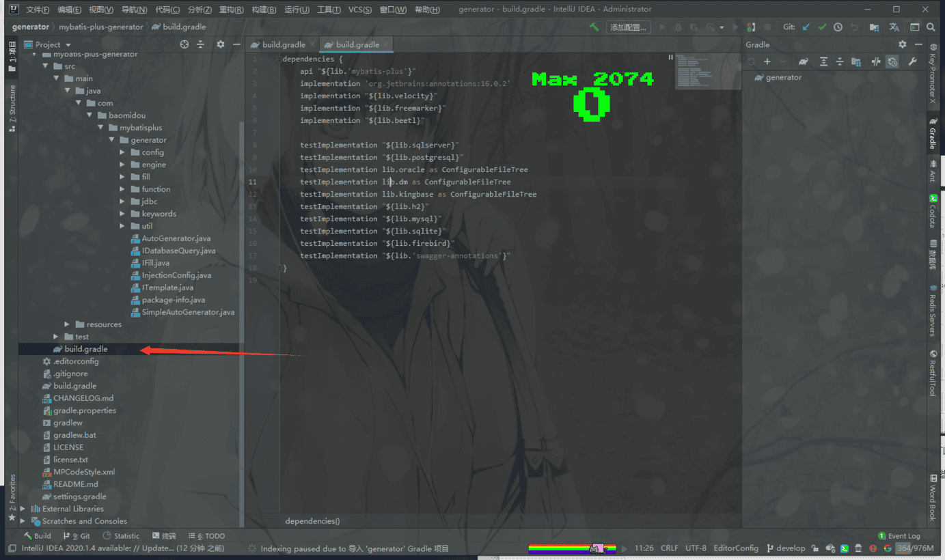Click the Git Commit checkmark icon
The image size is (945, 560).
click(822, 27)
